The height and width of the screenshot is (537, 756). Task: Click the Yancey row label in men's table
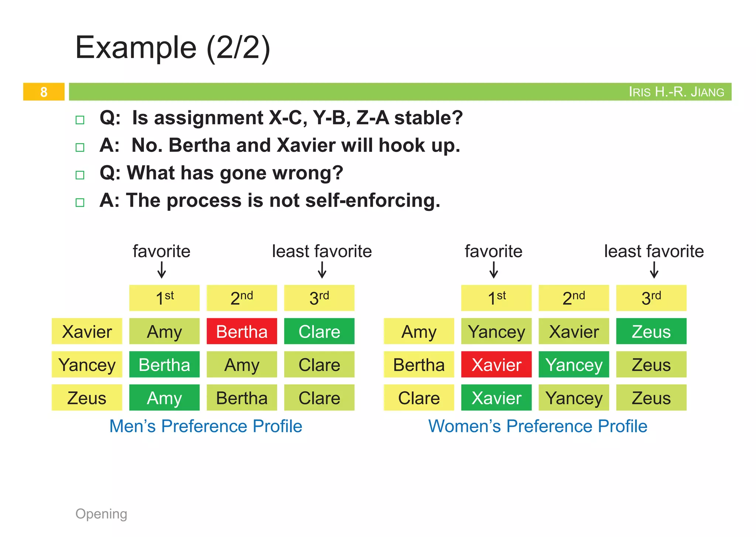pos(87,364)
